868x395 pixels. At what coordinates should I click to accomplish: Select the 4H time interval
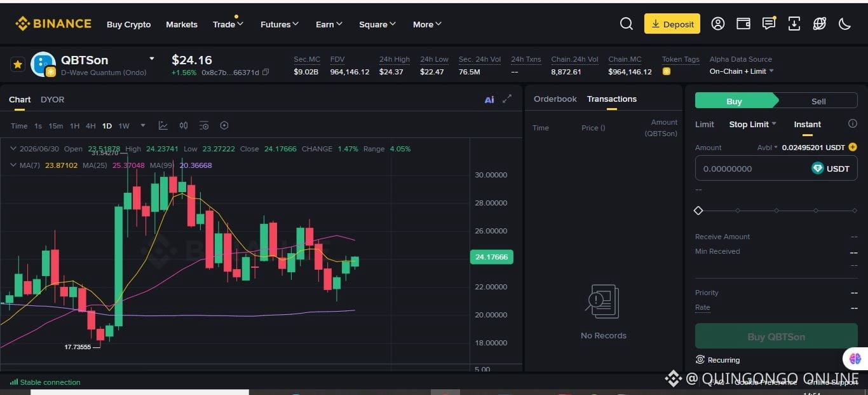(91, 126)
